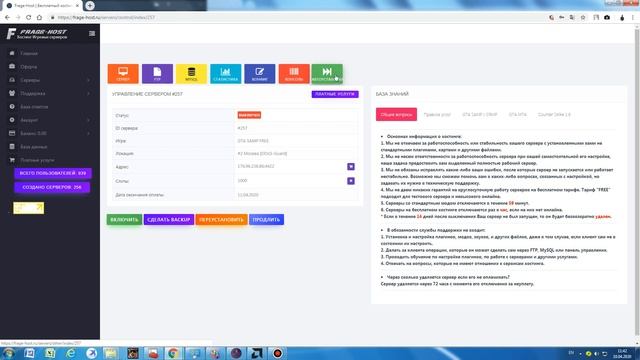This screenshot has height=360, width=640.
Task: Open the red Console tile
Action: [294, 73]
